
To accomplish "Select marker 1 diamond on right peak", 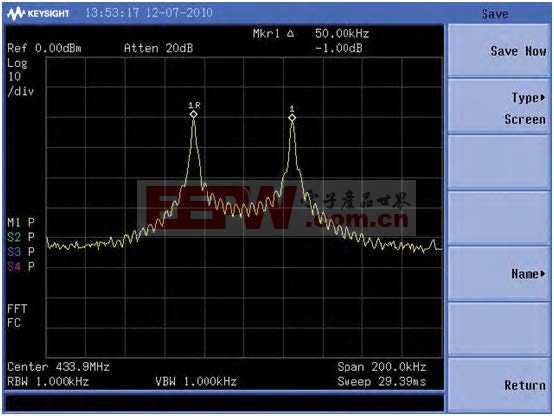I will pyautogui.click(x=292, y=118).
